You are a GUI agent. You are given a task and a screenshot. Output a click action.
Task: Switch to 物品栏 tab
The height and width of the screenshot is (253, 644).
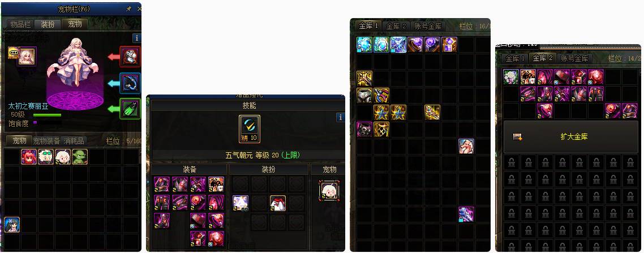point(20,24)
